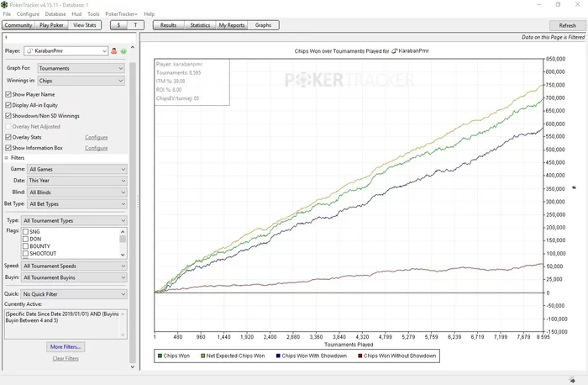
Task: Open the Game All Games dropdown
Action: (x=77, y=169)
